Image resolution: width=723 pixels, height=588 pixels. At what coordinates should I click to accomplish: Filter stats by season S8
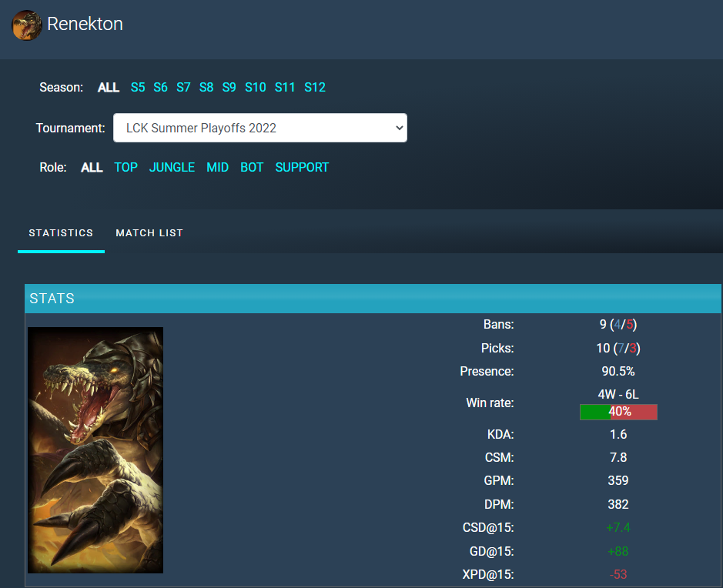coord(206,87)
